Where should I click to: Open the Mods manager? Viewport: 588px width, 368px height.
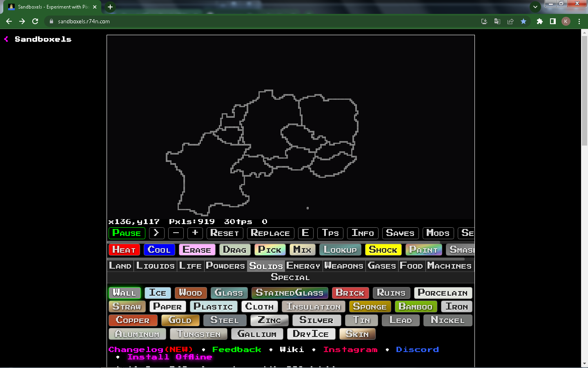pos(438,233)
